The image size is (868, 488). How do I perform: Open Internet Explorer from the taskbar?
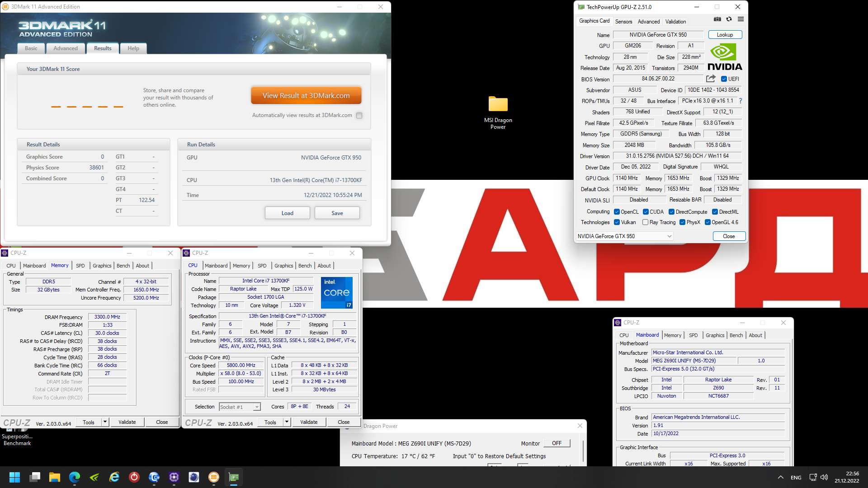[x=114, y=477]
